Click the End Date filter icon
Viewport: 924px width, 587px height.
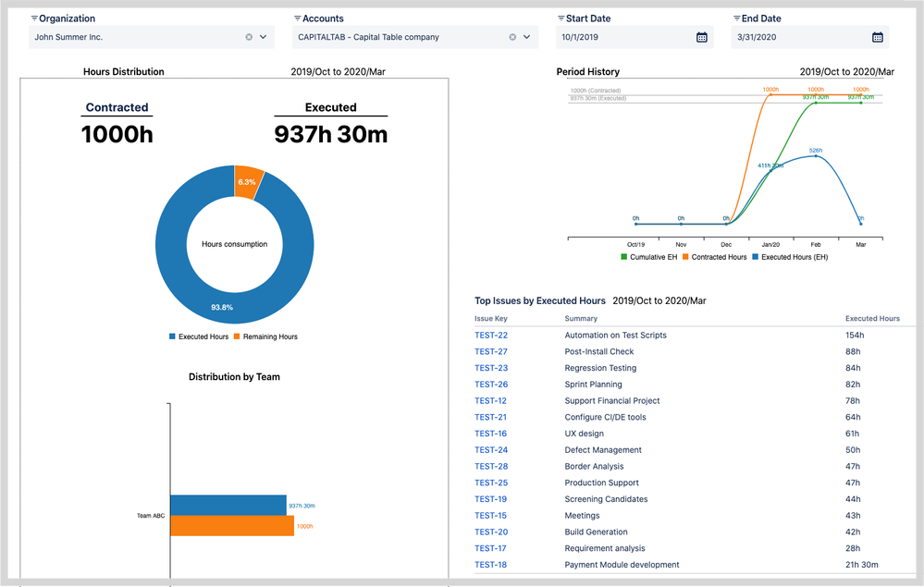[x=736, y=18]
